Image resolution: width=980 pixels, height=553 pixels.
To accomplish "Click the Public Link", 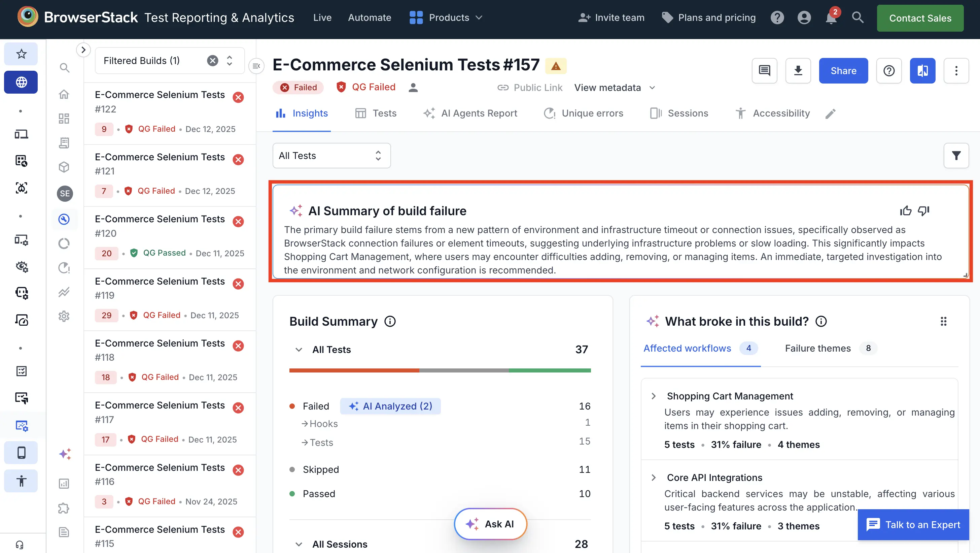I will 530,88.
